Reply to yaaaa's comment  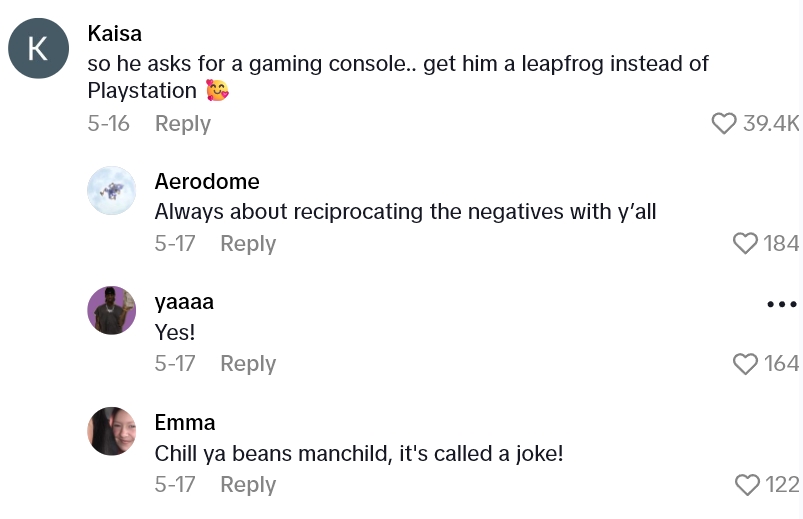tap(247, 364)
